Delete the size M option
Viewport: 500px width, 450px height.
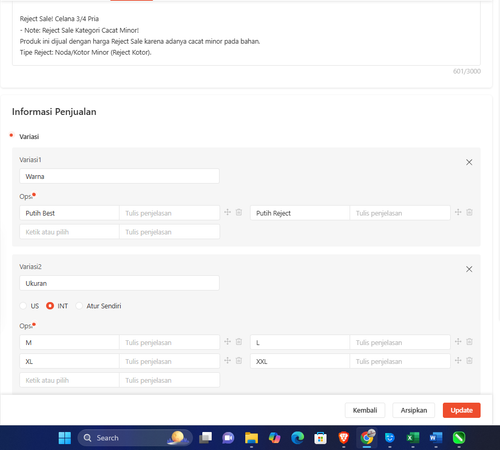239,342
